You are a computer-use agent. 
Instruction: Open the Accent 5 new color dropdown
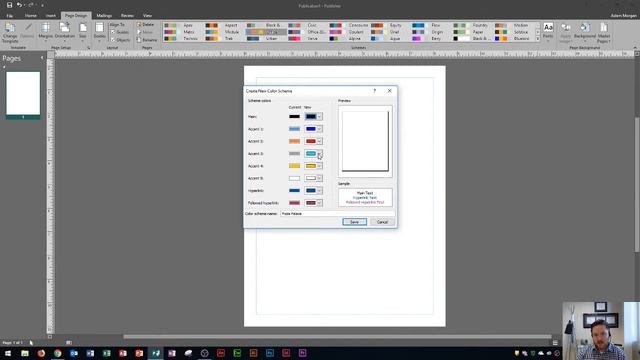319,178
